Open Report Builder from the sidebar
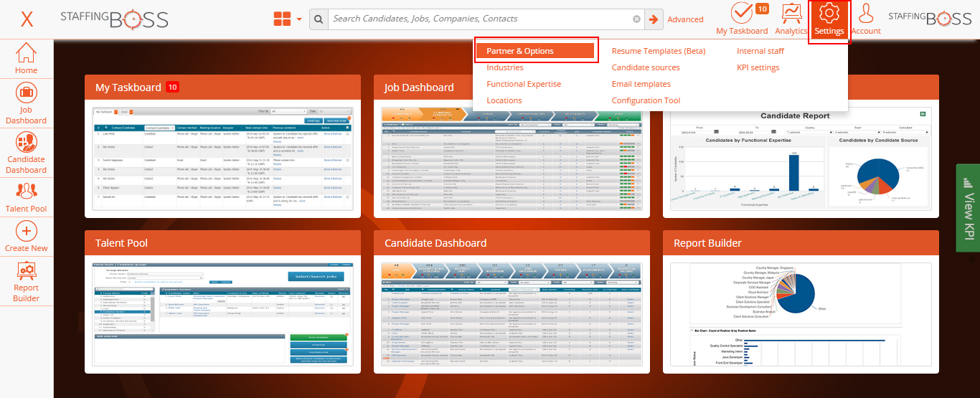Screen dimensions: 980x398 27,282
